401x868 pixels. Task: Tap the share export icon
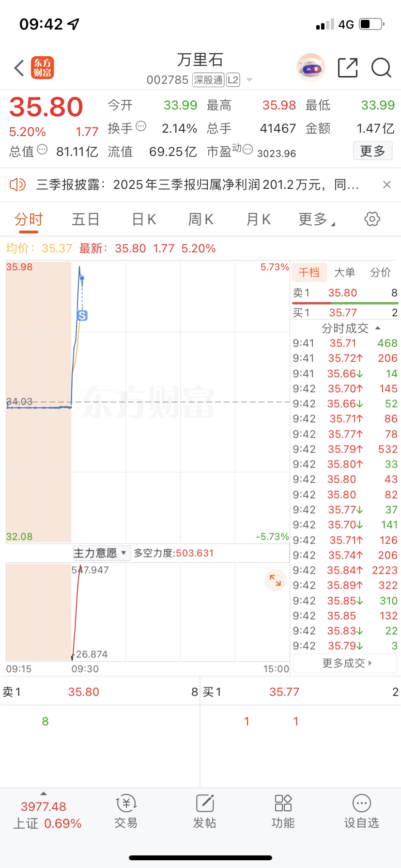click(x=348, y=68)
